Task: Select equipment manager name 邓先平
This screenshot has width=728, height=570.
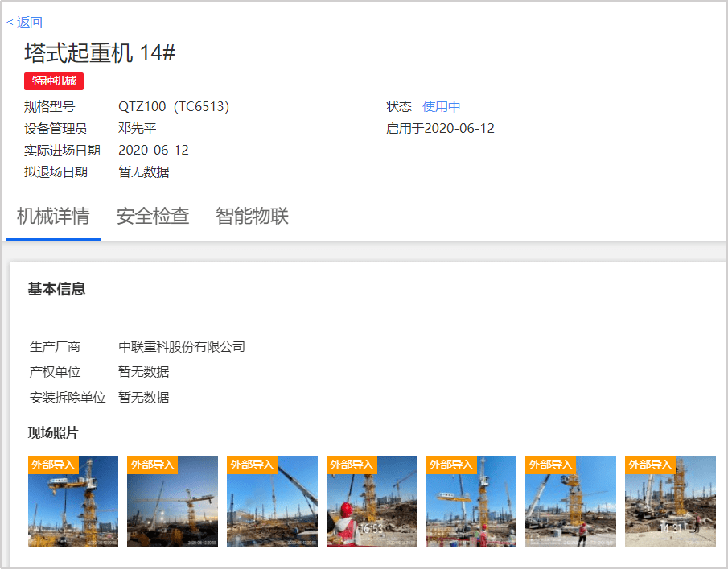Action: 137,128
